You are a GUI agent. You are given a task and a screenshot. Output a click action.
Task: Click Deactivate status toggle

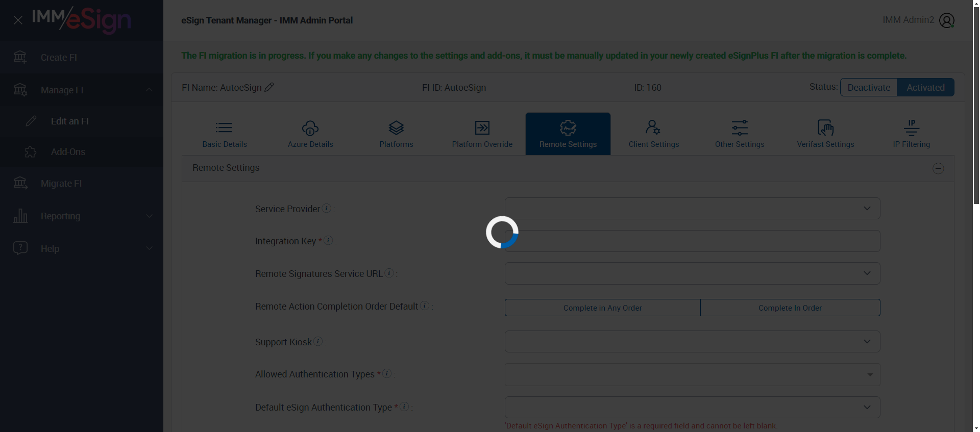point(869,87)
